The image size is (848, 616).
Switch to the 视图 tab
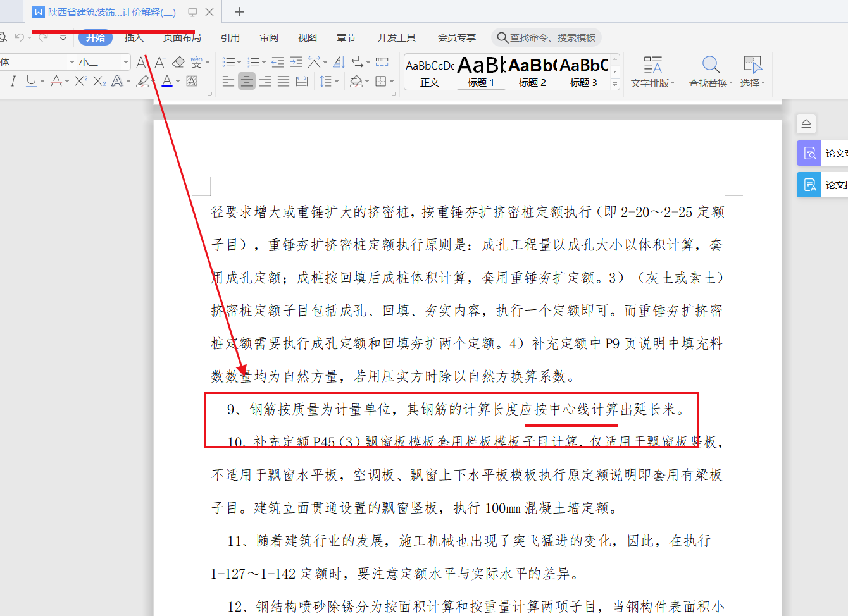tap(308, 38)
